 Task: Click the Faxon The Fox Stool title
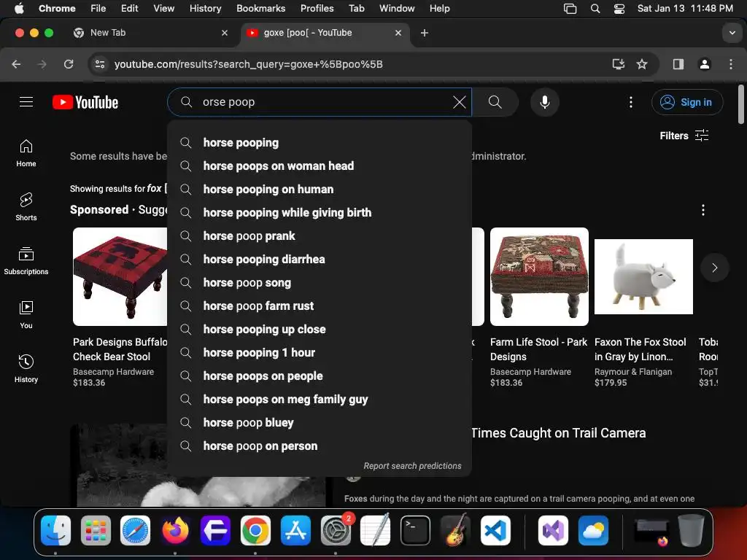[640, 349]
